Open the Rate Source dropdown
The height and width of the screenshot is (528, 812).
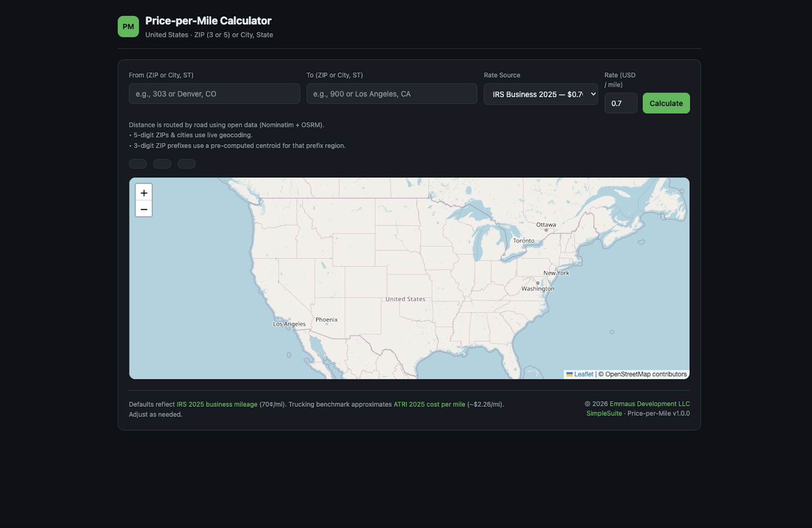click(x=540, y=94)
